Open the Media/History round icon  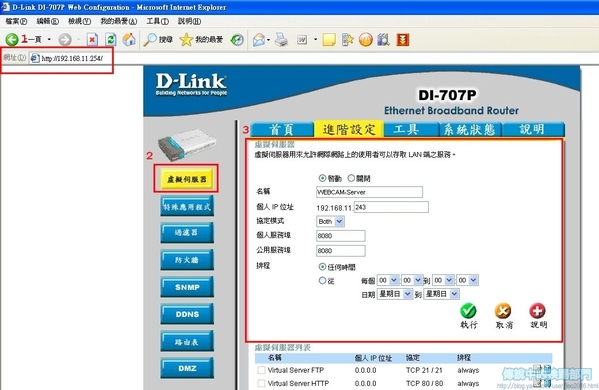click(x=237, y=40)
